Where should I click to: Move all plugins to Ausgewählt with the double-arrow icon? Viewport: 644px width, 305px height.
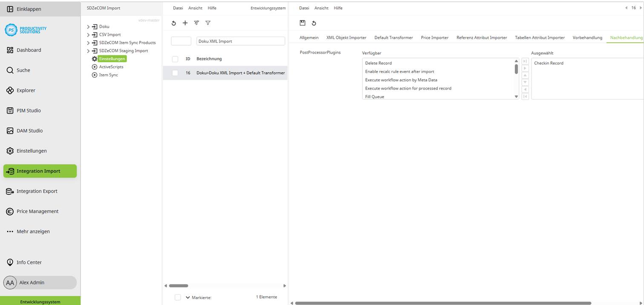525,61
